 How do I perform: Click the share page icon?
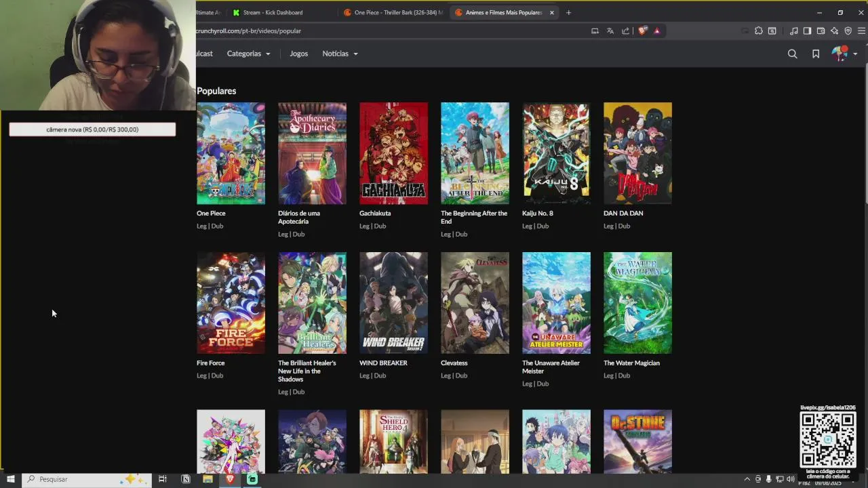(x=625, y=30)
